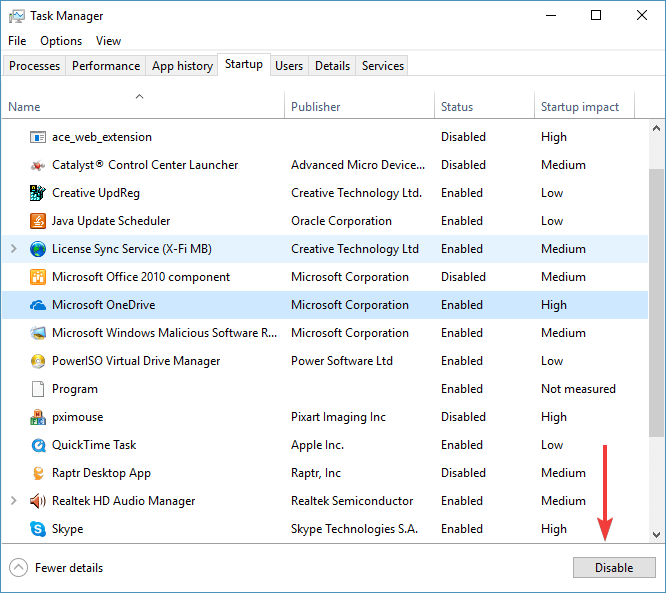Viewport: 666px width, 593px height.
Task: Click the Task Manager title bar icon
Action: [x=17, y=16]
